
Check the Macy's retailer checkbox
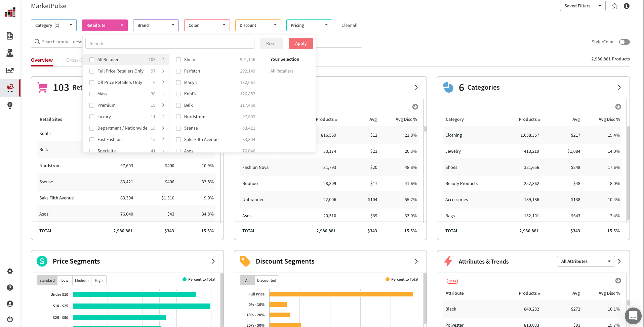178,83
